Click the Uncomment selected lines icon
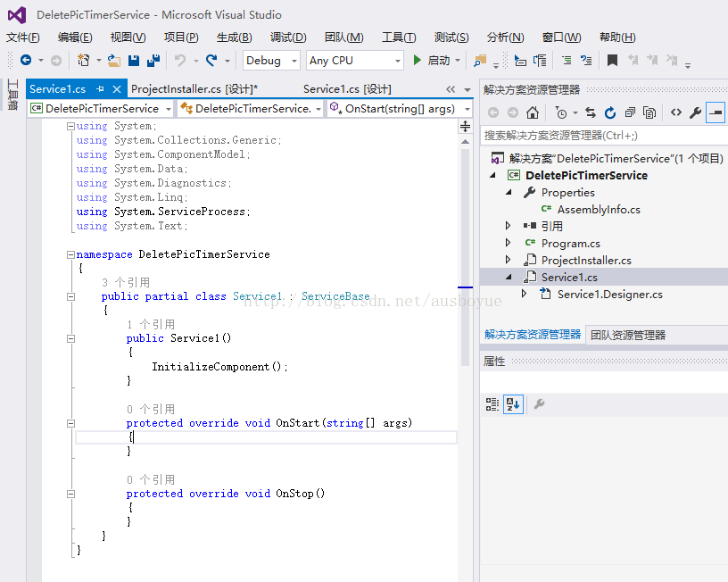 (586, 61)
